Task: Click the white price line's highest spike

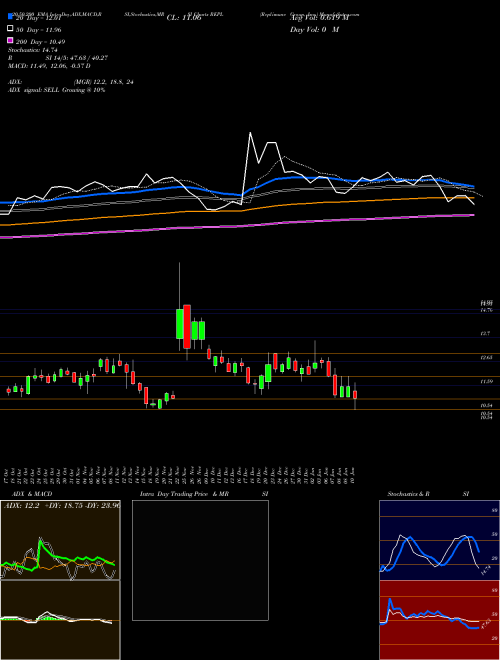Action: (250, 134)
